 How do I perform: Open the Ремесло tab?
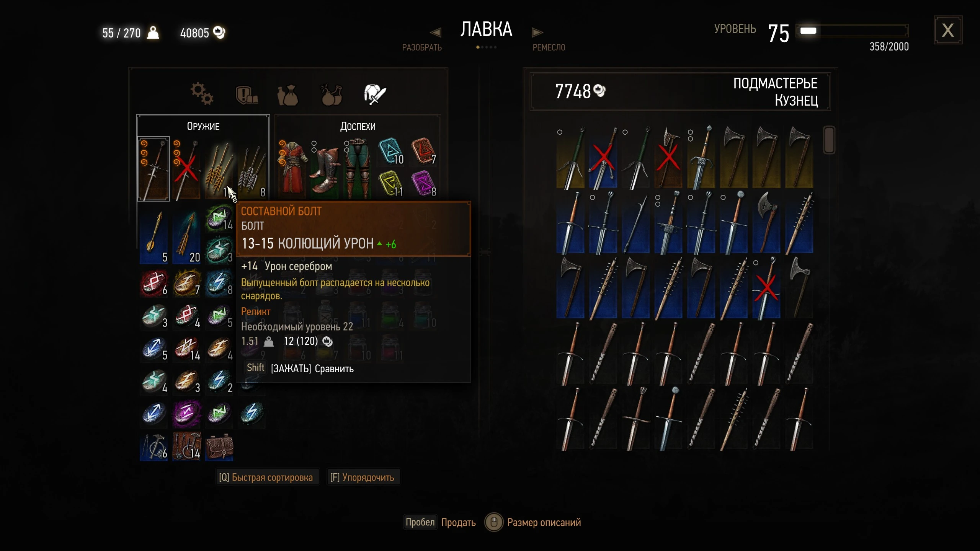click(x=549, y=47)
